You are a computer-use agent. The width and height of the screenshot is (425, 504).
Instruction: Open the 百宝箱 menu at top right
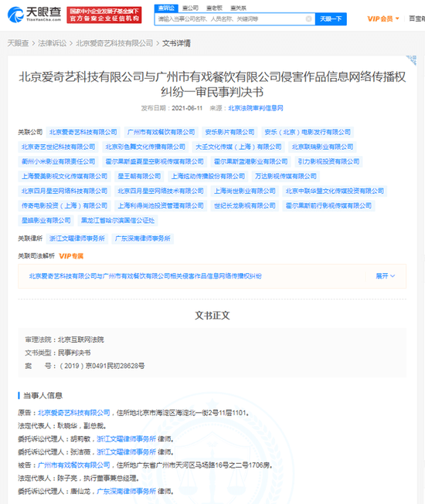click(x=416, y=19)
